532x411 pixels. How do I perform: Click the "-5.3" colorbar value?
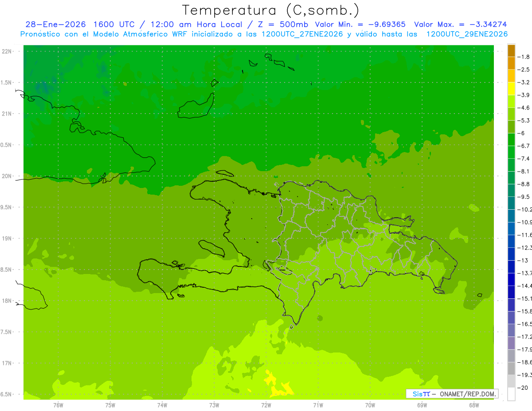(524, 121)
